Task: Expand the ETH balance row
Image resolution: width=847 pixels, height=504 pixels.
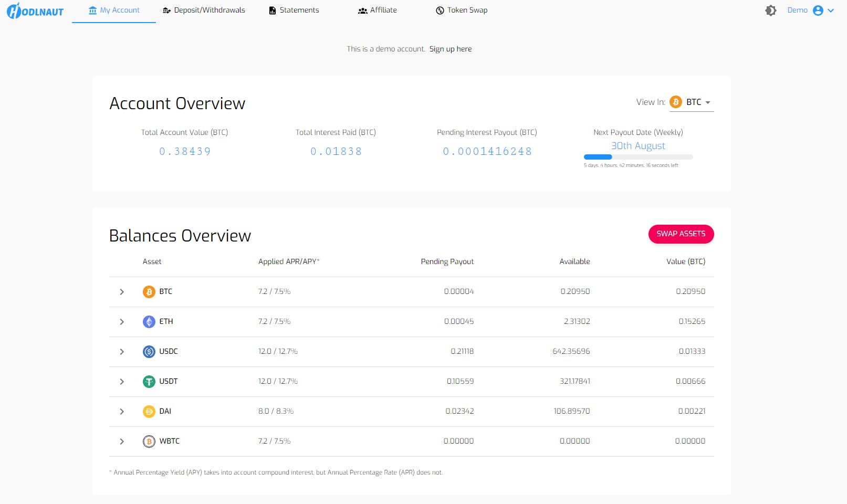Action: pos(122,322)
